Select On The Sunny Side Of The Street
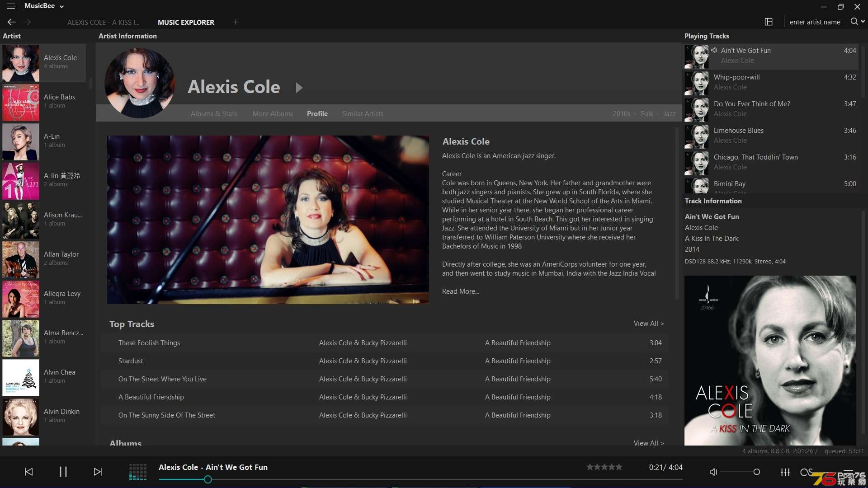The width and height of the screenshot is (868, 488). (x=385, y=415)
